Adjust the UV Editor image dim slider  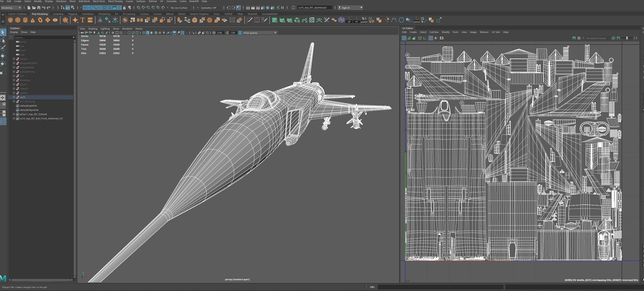click(x=627, y=38)
